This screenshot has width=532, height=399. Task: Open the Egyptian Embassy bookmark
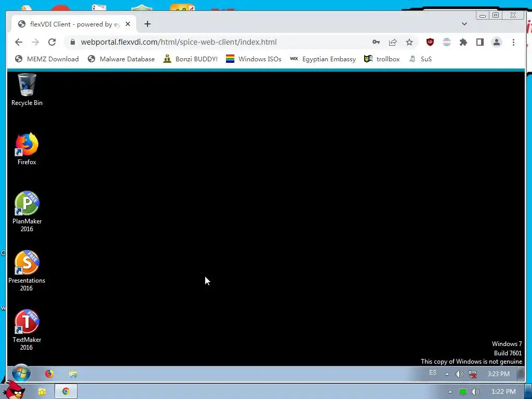pos(323,59)
